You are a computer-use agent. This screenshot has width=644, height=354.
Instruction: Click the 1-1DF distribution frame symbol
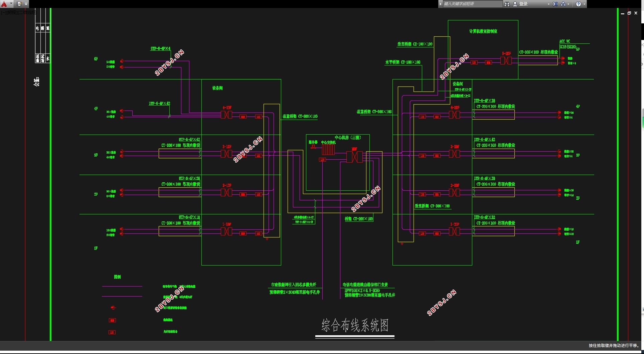coord(226,231)
